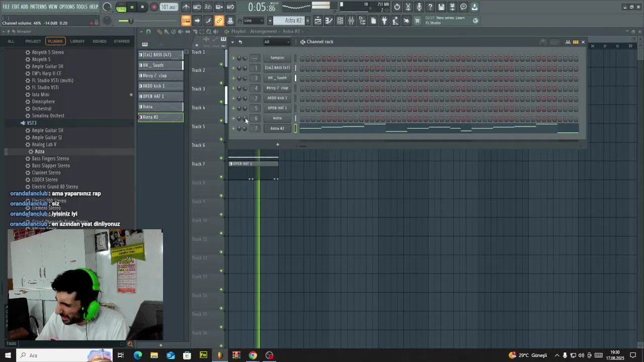Image resolution: width=644 pixels, height=362 pixels.
Task: Mute the AKDO kick 1 channel LED
Action: [233, 98]
